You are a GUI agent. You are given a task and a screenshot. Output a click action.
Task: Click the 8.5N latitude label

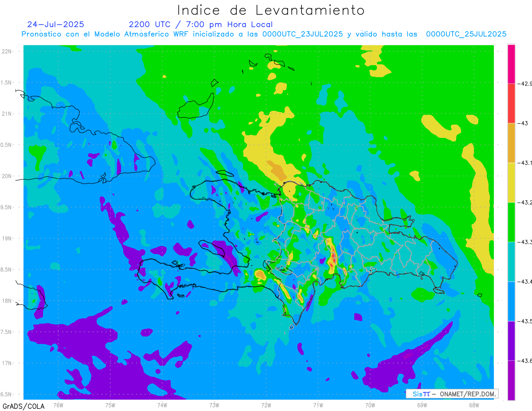6,270
